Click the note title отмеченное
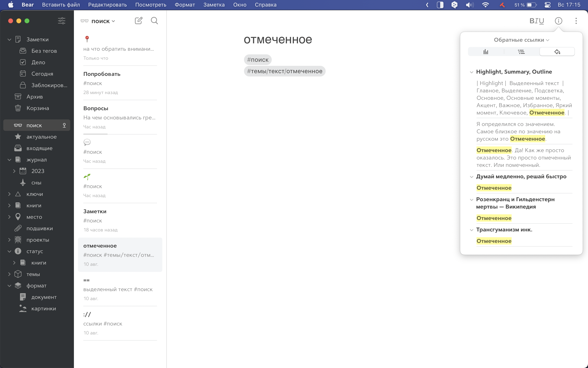Image resolution: width=588 pixels, height=368 pixels. click(x=278, y=39)
